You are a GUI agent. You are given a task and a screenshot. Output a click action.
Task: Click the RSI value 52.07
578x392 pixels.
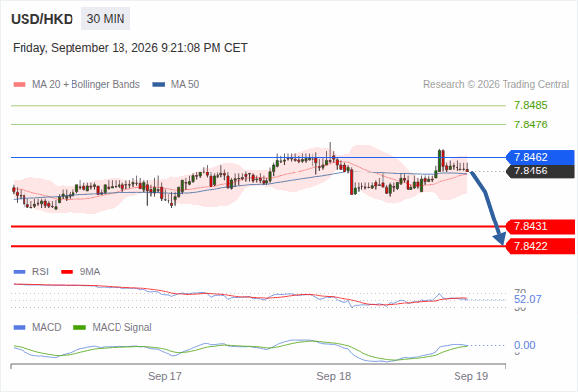528,299
